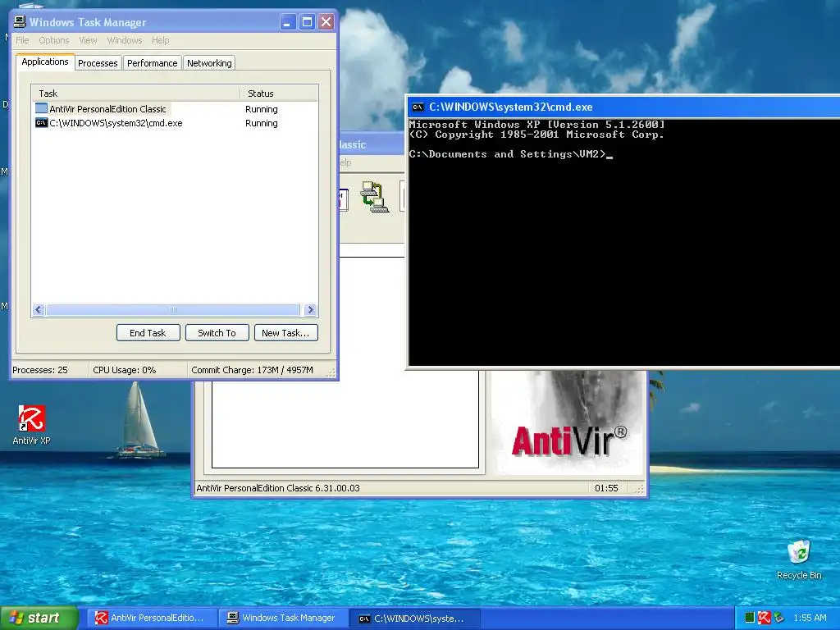The height and width of the screenshot is (630, 840).
Task: Click the AntiVir task's window icon in list
Action: click(x=41, y=109)
